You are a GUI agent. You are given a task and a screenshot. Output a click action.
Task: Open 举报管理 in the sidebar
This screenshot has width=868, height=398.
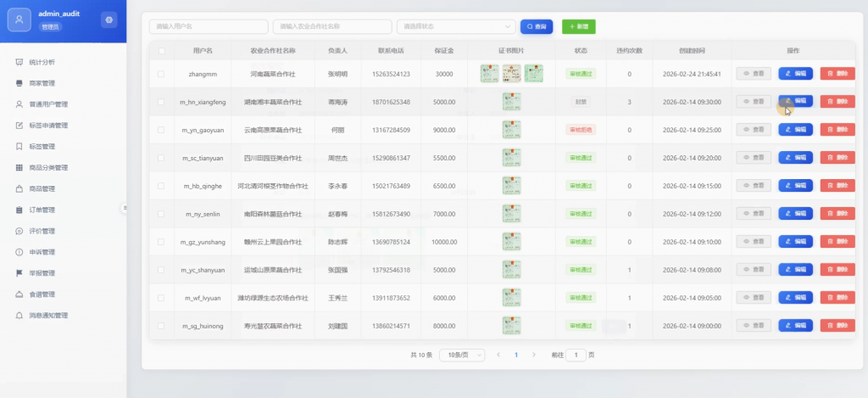[42, 272]
